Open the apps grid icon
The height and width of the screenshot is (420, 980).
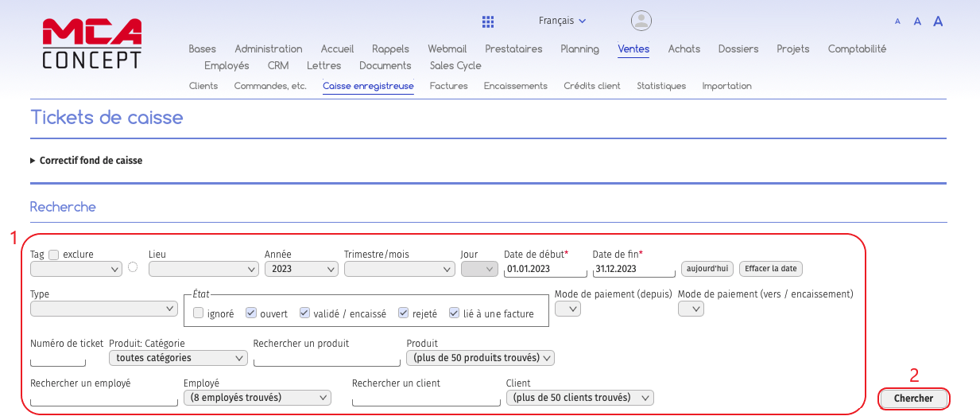(x=488, y=21)
